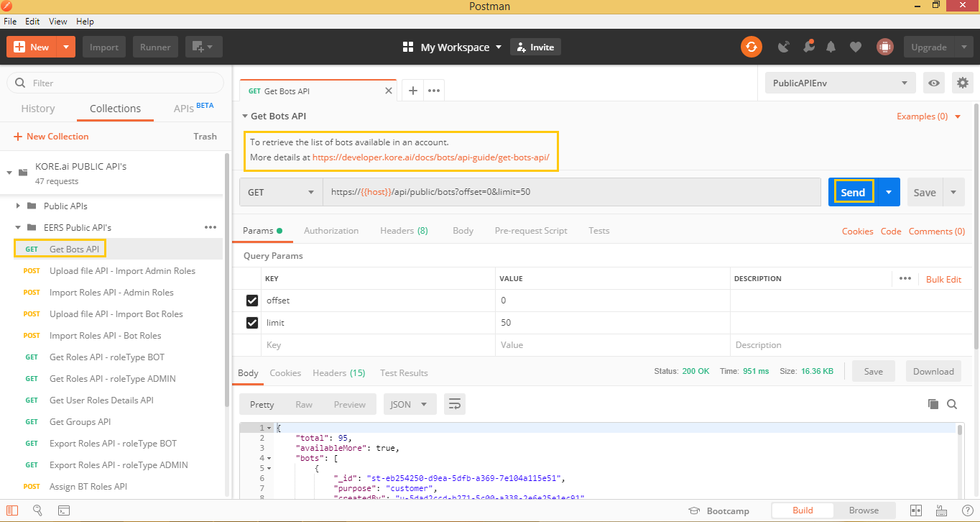Open Find and Replace via the magnifier icon

[x=38, y=510]
